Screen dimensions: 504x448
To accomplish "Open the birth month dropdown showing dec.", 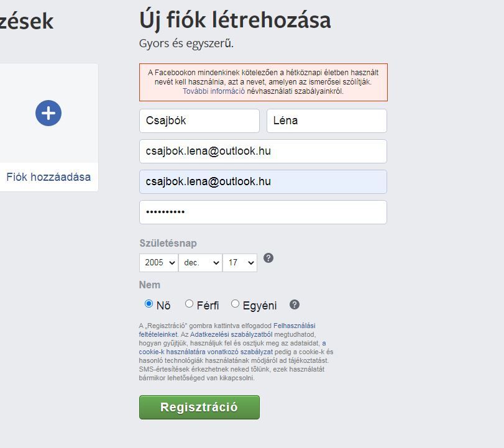I will pos(199,263).
